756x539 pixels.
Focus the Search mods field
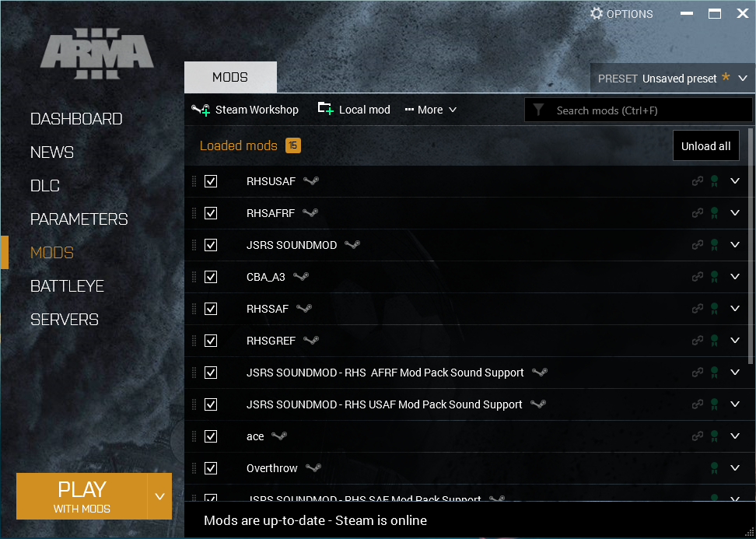pos(646,110)
